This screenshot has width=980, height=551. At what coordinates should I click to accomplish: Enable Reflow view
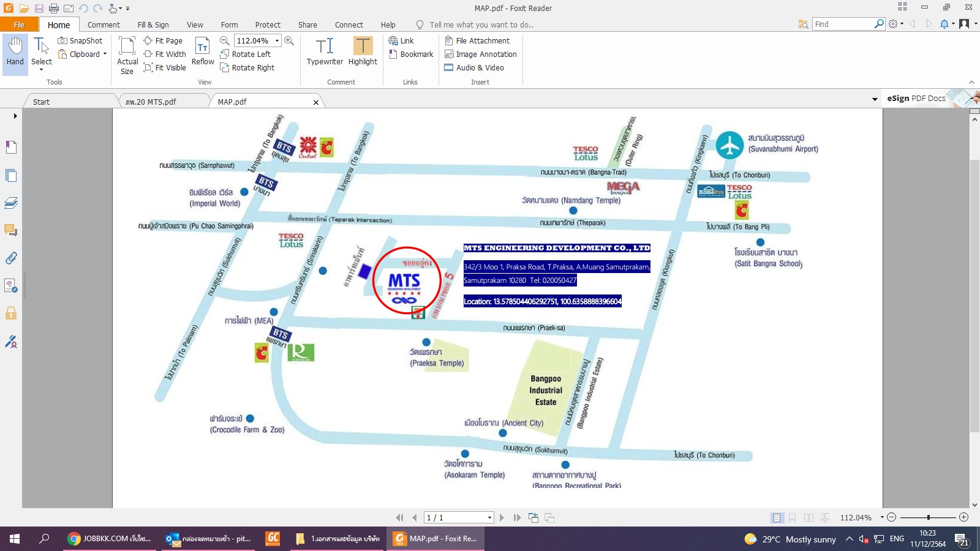pos(203,51)
